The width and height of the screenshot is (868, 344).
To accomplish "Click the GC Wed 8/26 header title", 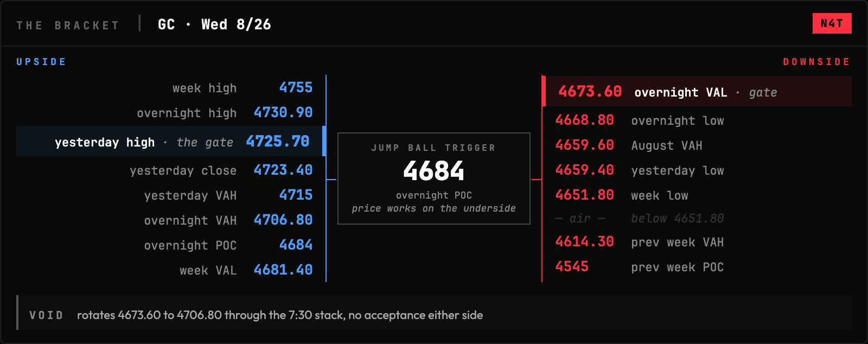I will [214, 24].
